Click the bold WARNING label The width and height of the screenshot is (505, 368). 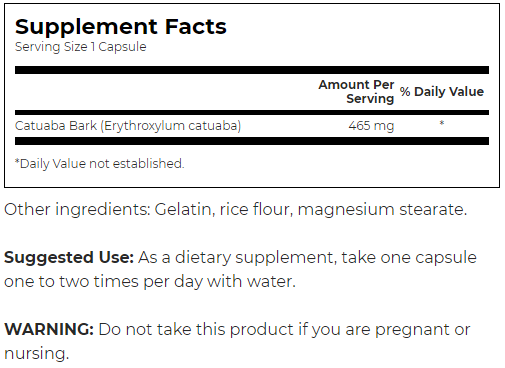[x=49, y=329]
